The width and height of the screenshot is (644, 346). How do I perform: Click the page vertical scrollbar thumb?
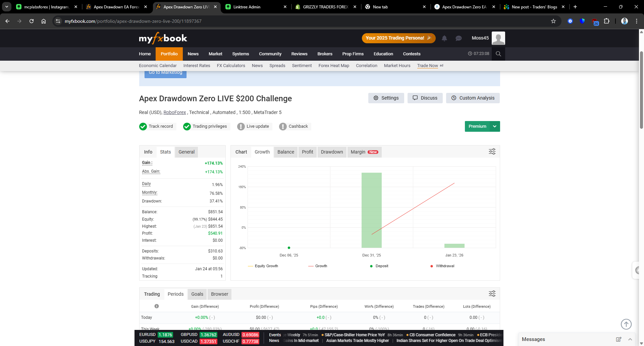click(x=641, y=90)
